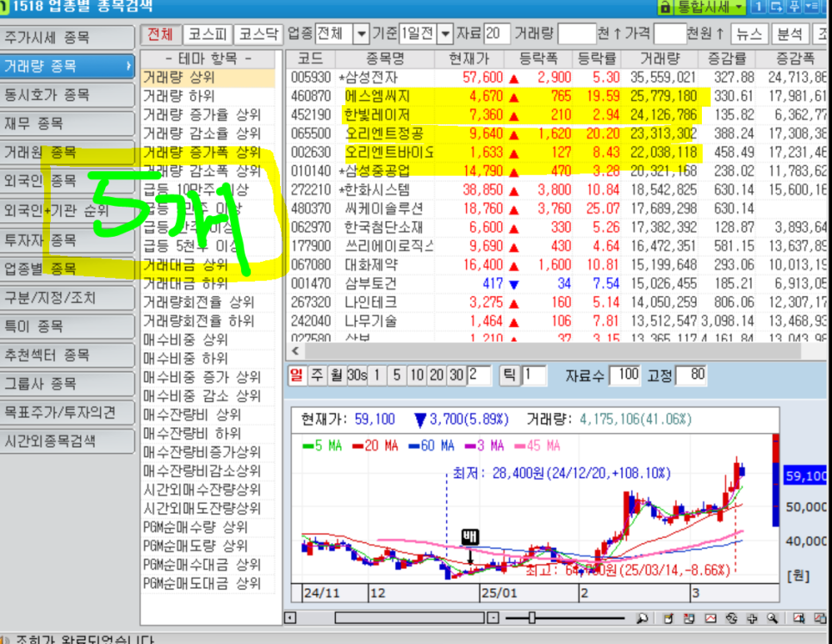Viewport: 832px width, 644px height.
Task: Click the number 1 screen-link icon in title bar
Action: 759,6
